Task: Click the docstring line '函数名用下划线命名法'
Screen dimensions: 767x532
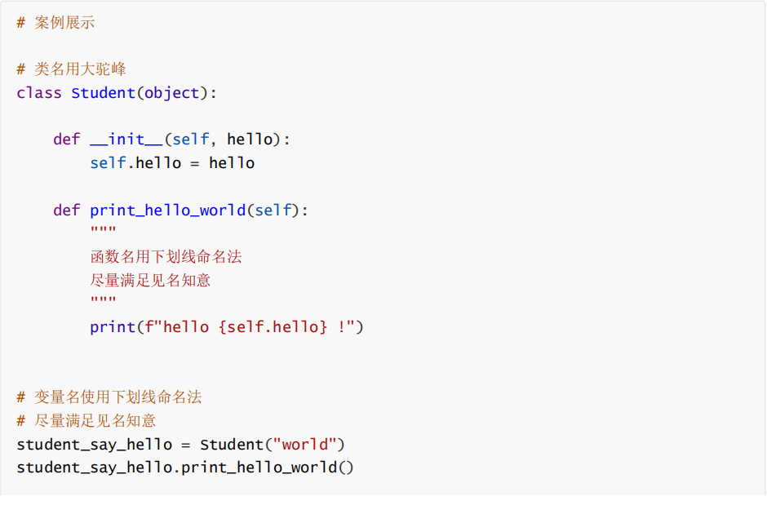Action: pos(166,257)
